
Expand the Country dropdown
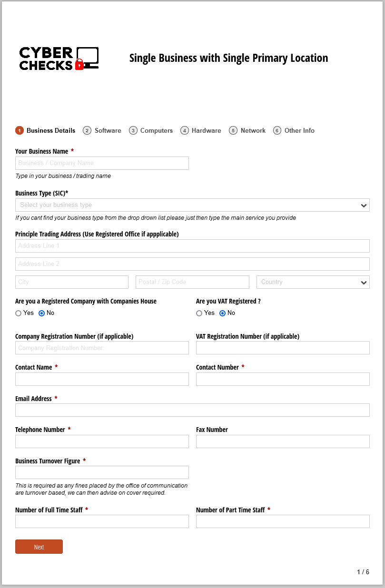point(313,282)
